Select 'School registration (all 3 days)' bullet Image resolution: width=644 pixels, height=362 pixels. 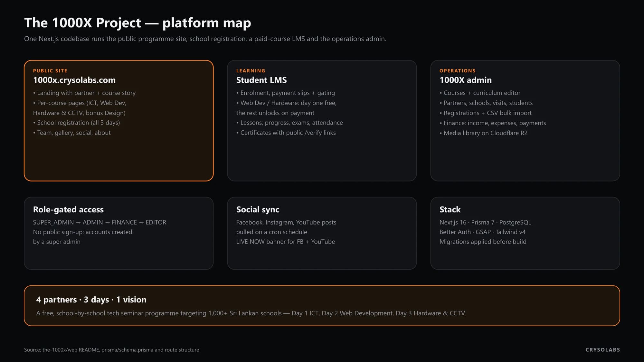tap(77, 123)
